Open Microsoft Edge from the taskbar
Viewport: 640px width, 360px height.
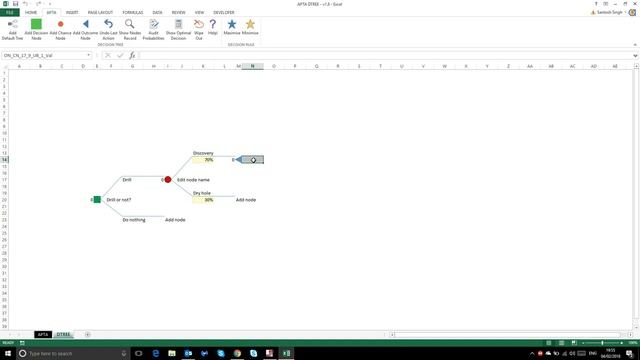156,353
